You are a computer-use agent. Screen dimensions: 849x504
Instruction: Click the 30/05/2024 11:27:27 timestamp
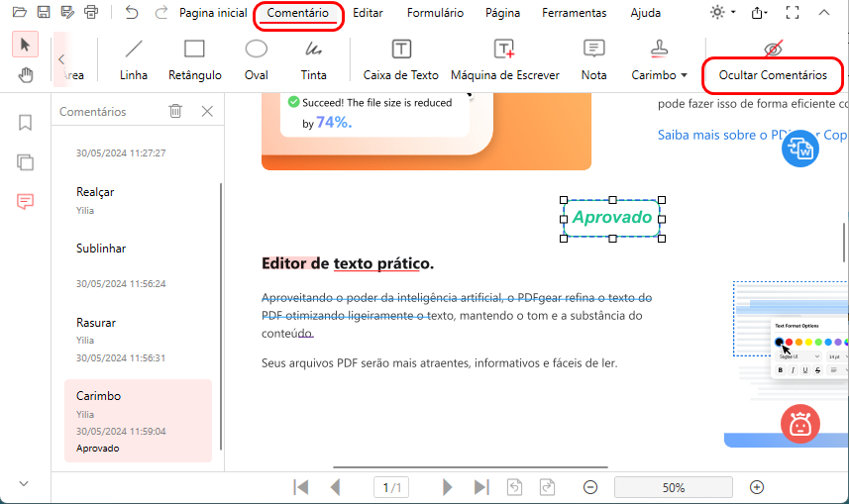coord(121,153)
